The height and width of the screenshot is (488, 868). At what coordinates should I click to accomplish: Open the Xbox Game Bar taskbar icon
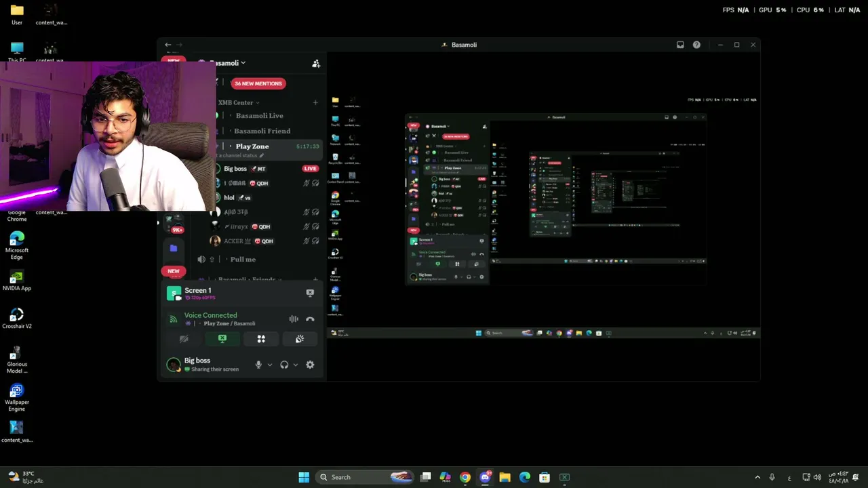(564, 477)
